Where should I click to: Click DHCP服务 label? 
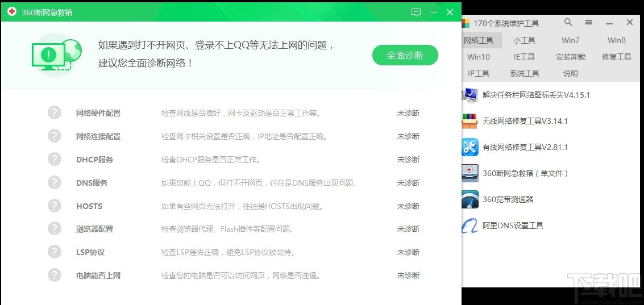tap(94, 159)
